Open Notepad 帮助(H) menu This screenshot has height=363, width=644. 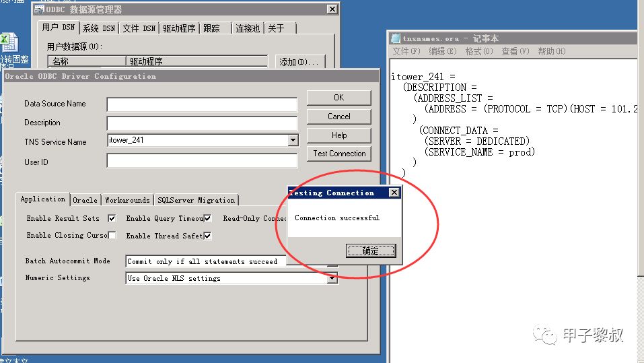(x=552, y=51)
